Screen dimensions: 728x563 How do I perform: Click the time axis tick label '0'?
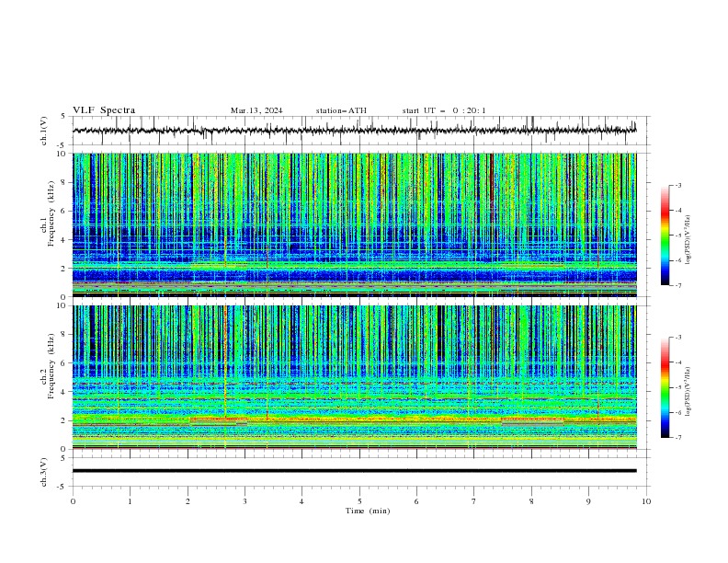point(73,501)
